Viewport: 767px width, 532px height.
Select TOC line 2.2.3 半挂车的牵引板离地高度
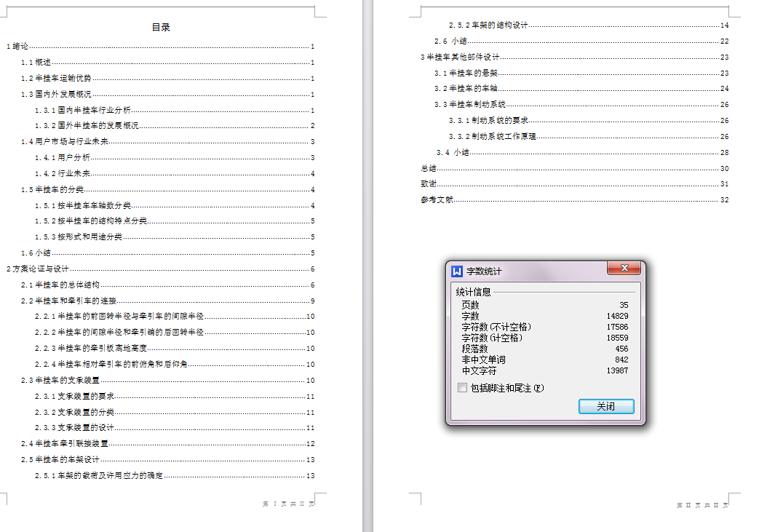(x=175, y=348)
